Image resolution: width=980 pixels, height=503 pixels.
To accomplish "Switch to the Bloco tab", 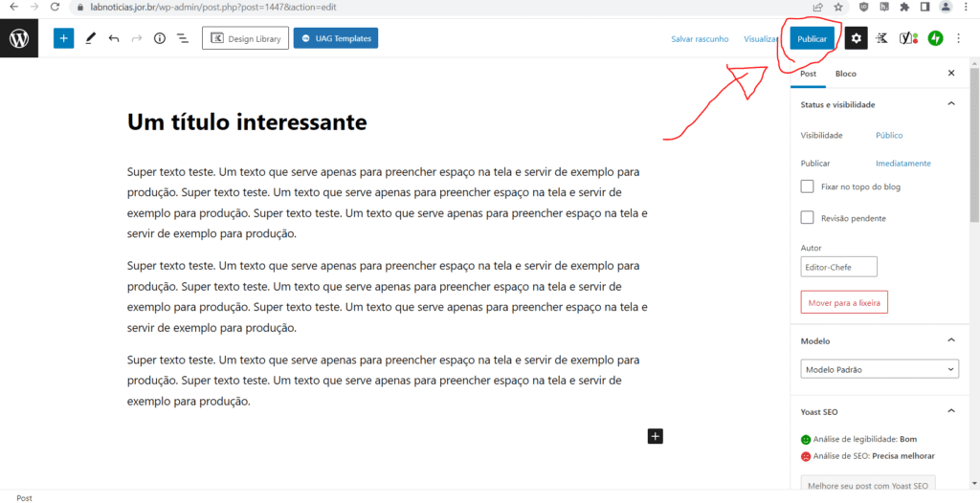I will 845,74.
